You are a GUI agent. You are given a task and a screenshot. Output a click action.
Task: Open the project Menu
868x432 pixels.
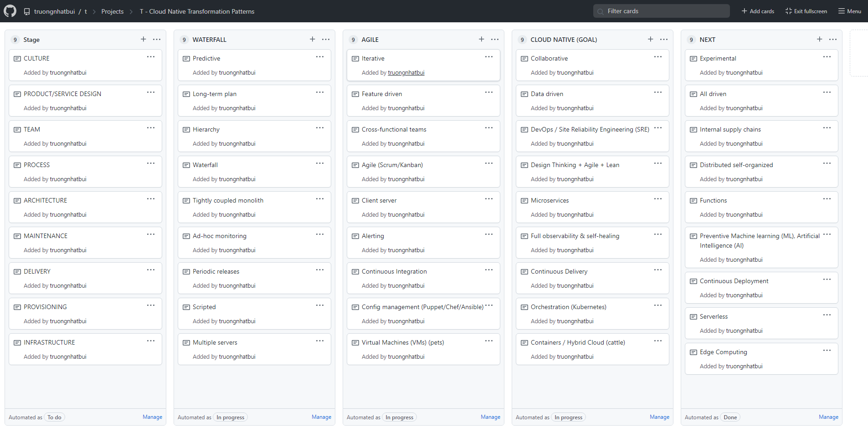[850, 11]
